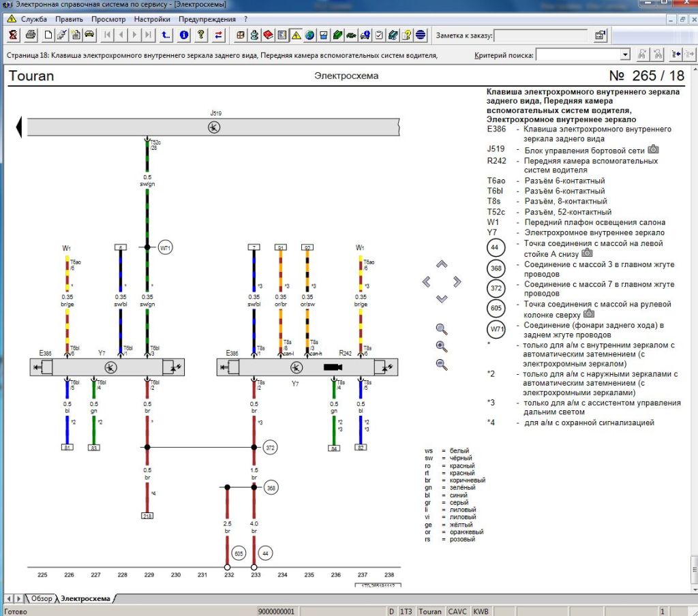Click the 'Touran' text in the status bar

(x=430, y=611)
